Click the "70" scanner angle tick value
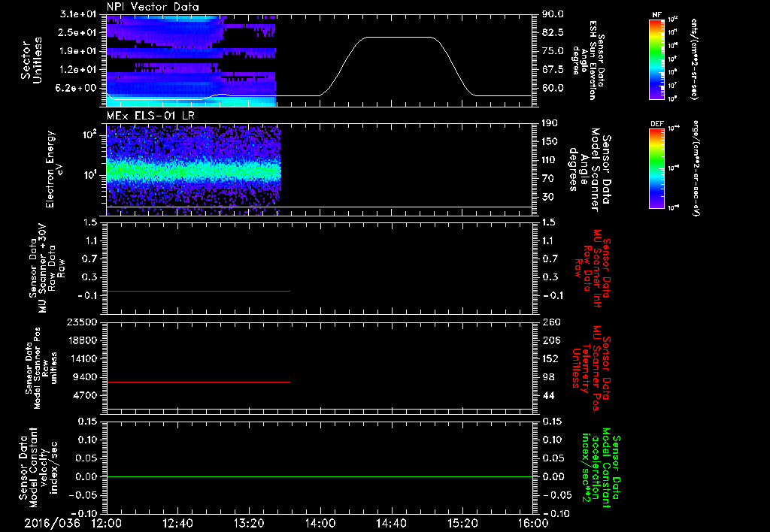The image size is (770, 532). 547,179
